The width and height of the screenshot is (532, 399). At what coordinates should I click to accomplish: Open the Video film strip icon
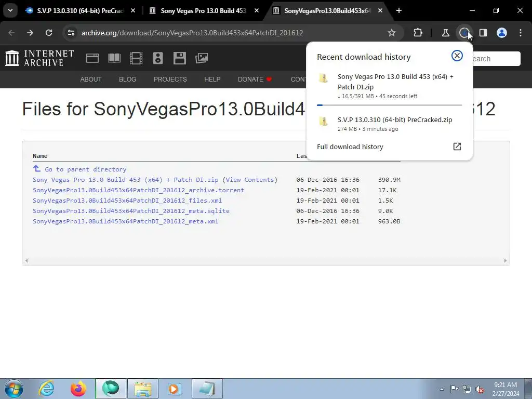tap(136, 58)
